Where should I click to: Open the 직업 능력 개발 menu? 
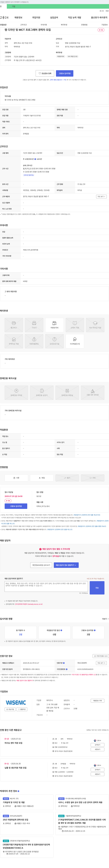pyautogui.click(x=74, y=18)
